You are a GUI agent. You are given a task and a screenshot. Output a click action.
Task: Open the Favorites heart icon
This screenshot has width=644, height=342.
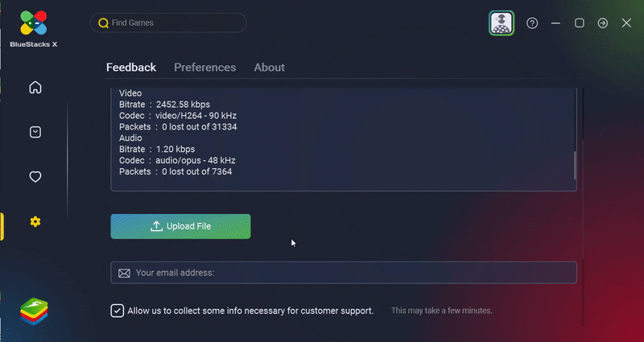35,177
